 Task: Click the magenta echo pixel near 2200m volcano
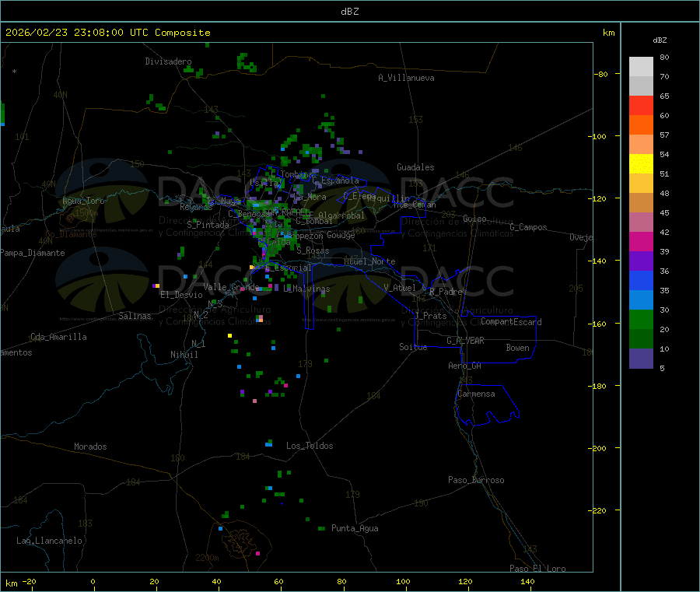pyautogui.click(x=257, y=554)
